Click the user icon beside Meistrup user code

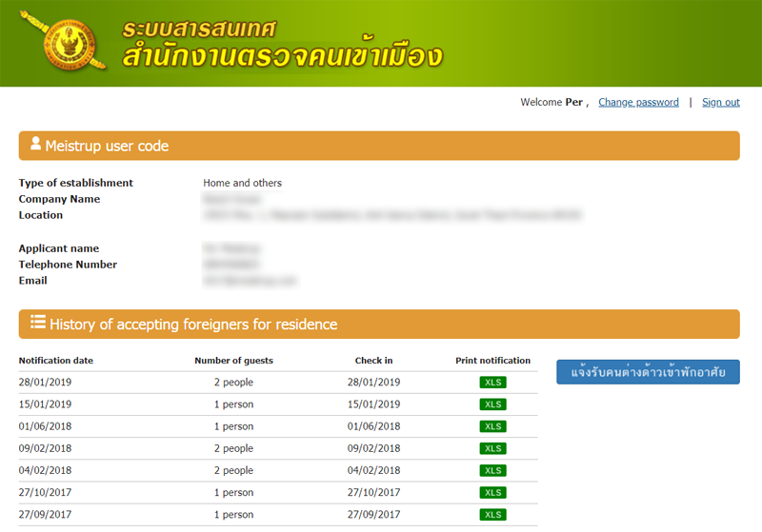click(35, 143)
